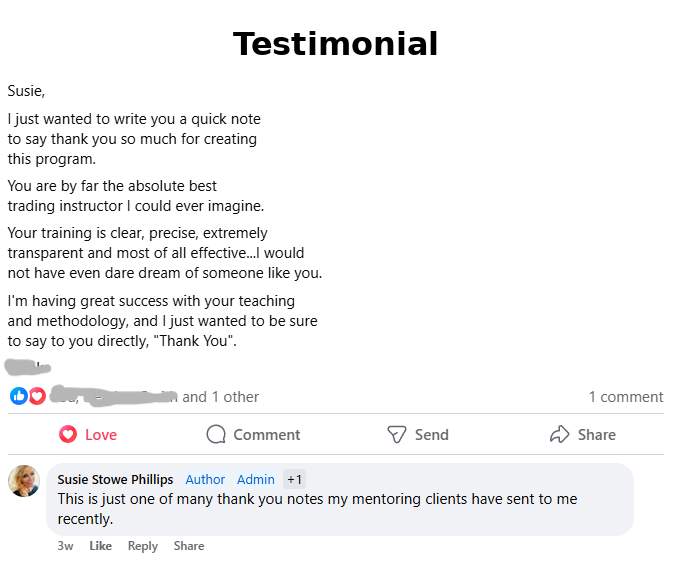Open Susie Stowe Phillips' profile picture
This screenshot has height=561, width=673.
point(24,481)
